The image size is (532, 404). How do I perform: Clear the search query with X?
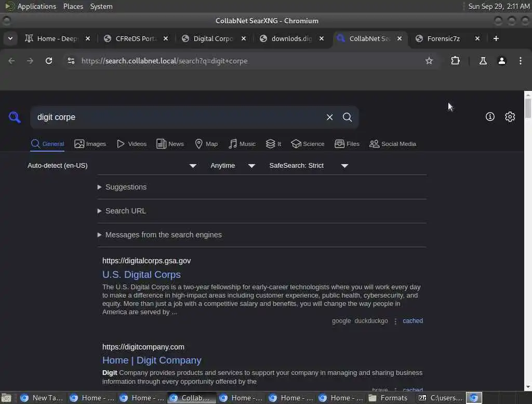tap(329, 117)
